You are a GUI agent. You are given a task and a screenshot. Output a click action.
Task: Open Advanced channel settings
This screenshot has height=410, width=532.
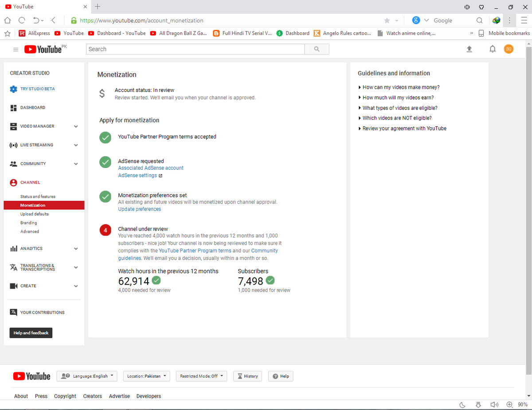pyautogui.click(x=30, y=231)
